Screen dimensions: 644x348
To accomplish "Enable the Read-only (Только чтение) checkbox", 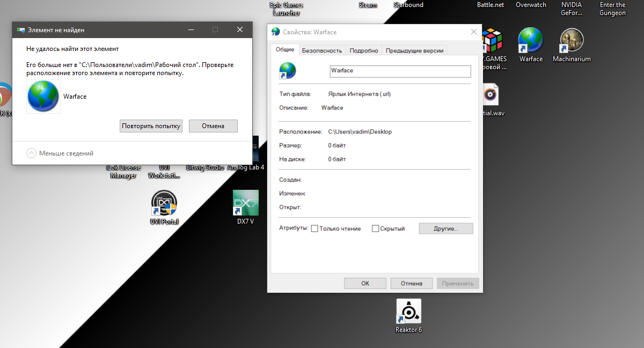I will click(x=314, y=228).
